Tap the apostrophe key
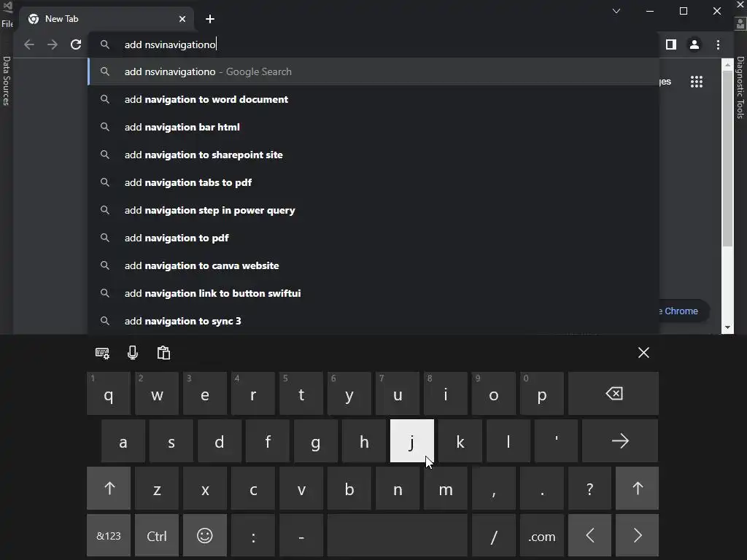Viewport: 747px width, 560px height. 556,441
